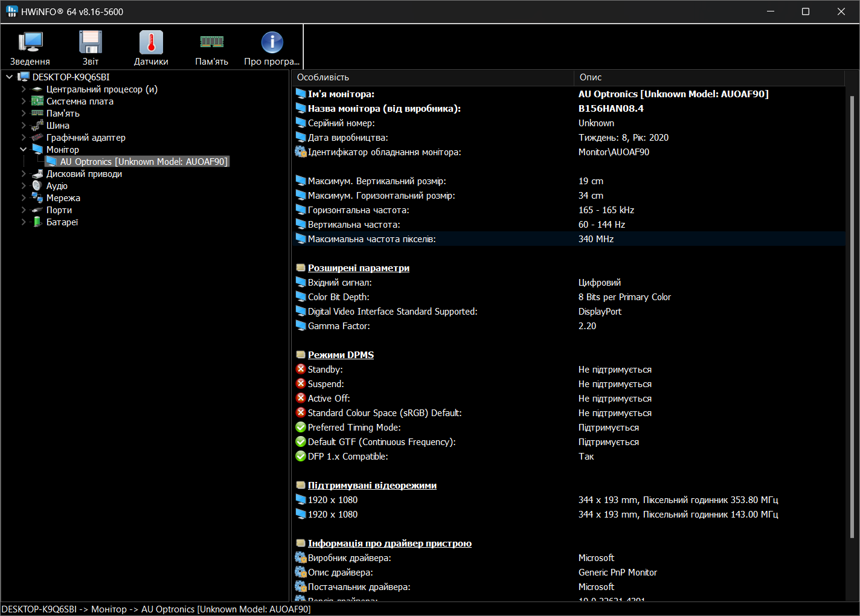Image resolution: width=860 pixels, height=616 pixels.
Task: Expand the Пам'ять tree node
Action: (x=24, y=114)
